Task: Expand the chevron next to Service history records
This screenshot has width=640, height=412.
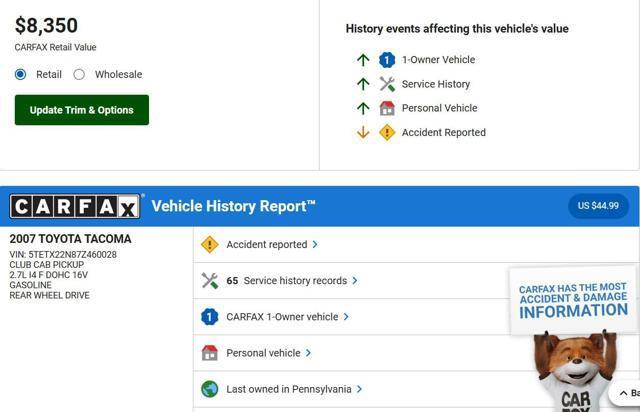Action: 355,281
